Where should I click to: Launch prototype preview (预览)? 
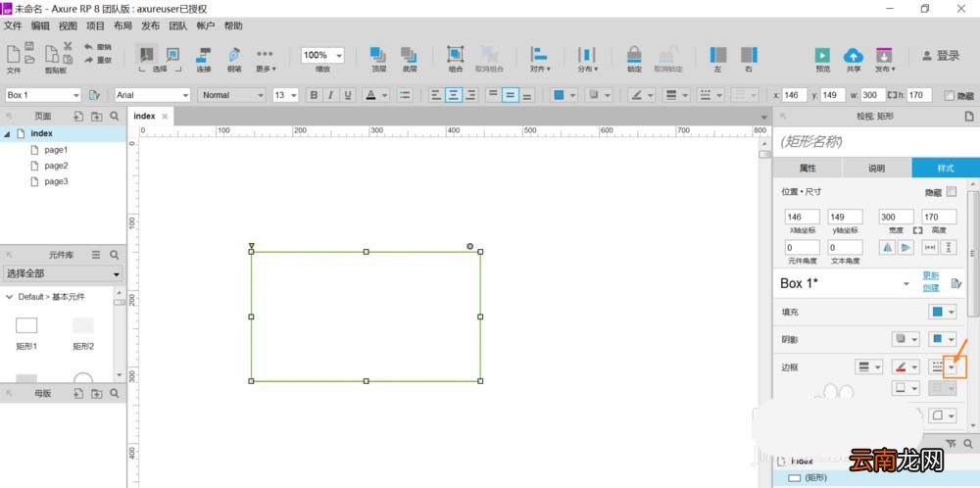pyautogui.click(x=822, y=60)
